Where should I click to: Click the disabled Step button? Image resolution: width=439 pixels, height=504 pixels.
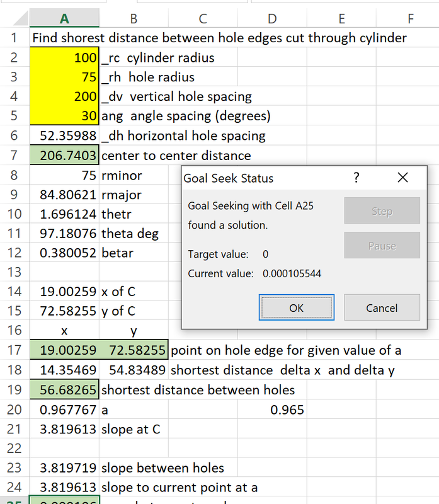382,210
